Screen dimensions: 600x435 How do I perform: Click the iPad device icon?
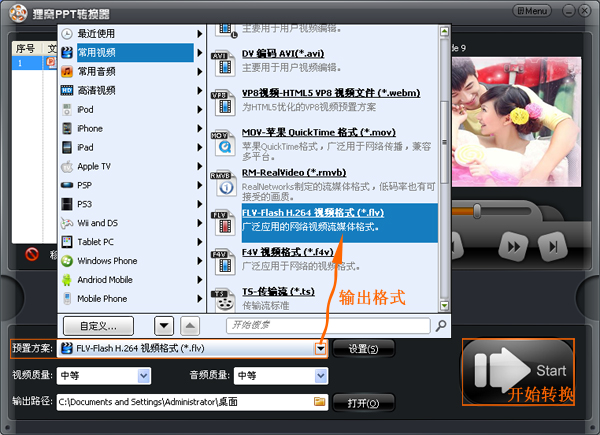(x=67, y=147)
